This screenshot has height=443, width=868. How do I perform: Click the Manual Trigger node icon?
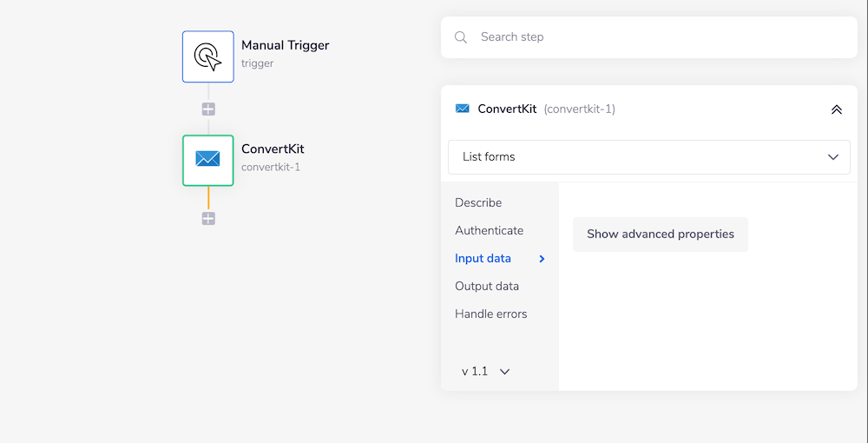coord(208,57)
